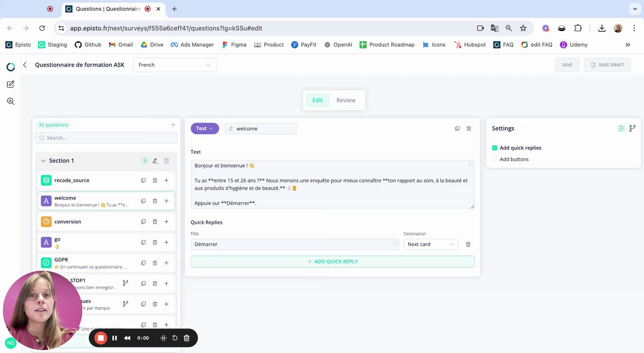Screen dimensions: 644x353
Task: Expand the Next card destination dropdown
Action: [431, 244]
